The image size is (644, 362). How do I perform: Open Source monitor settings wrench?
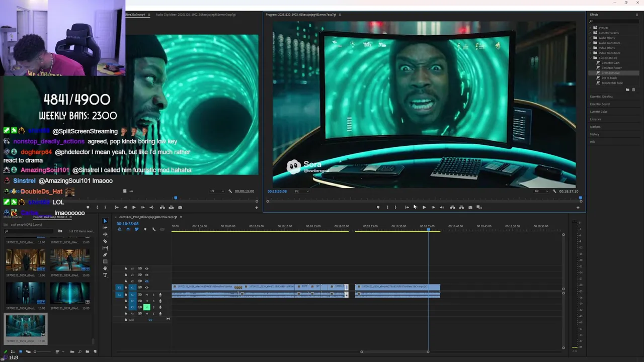(x=230, y=191)
